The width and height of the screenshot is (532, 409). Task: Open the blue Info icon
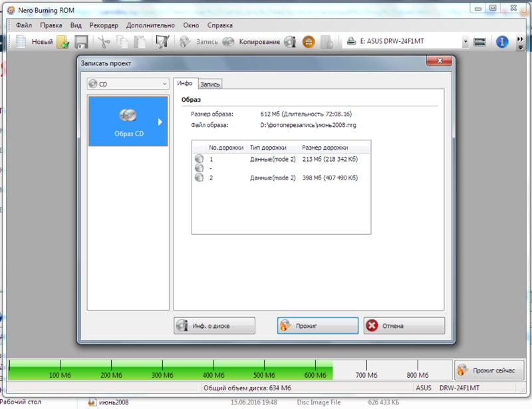point(502,42)
